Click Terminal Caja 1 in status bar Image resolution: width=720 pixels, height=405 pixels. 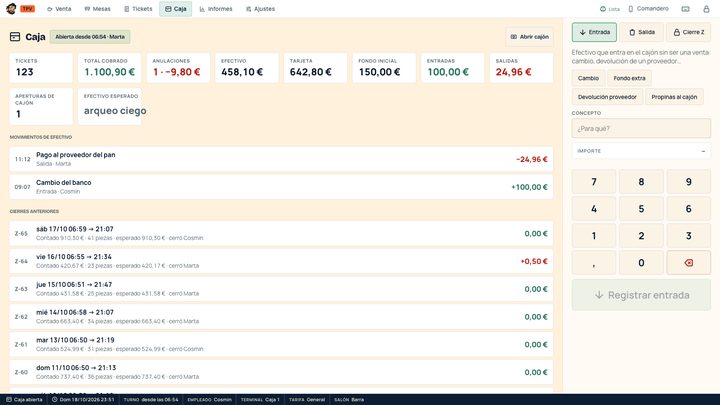pyautogui.click(x=260, y=399)
